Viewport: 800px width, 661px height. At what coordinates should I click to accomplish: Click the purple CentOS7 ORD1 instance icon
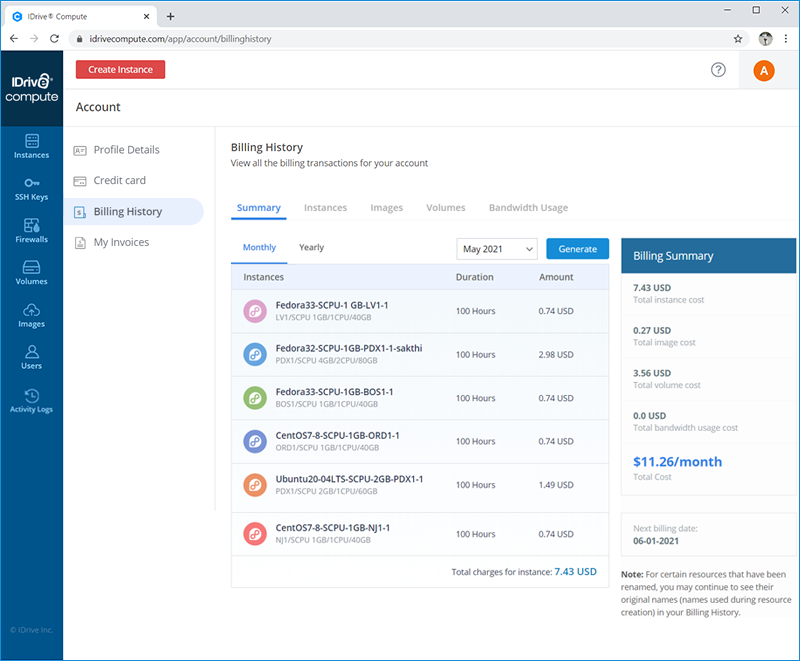tap(255, 441)
